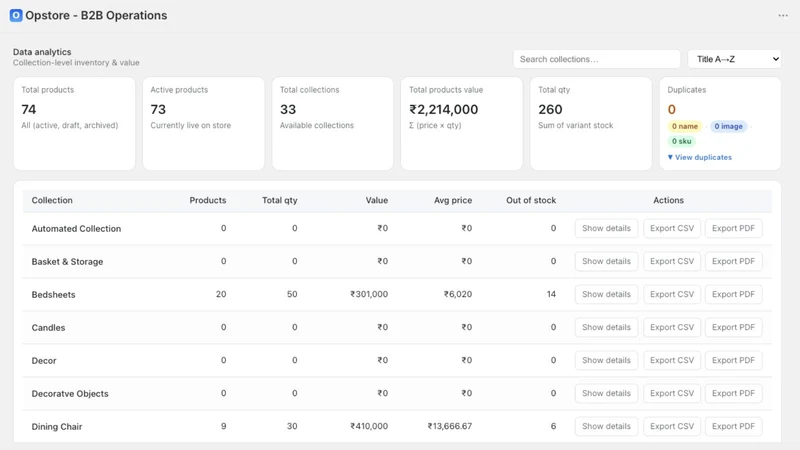Click the Actions column header

click(668, 201)
